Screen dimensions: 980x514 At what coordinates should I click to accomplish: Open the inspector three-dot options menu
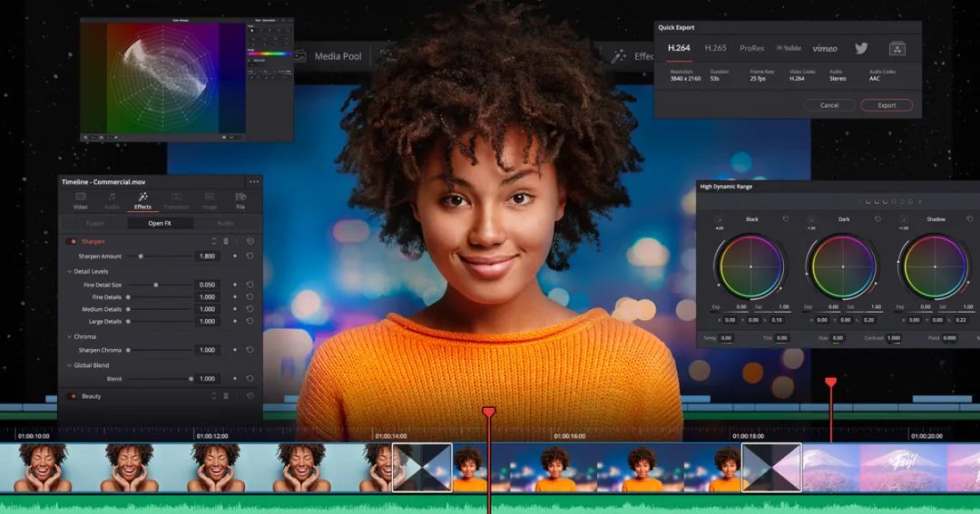tap(253, 181)
